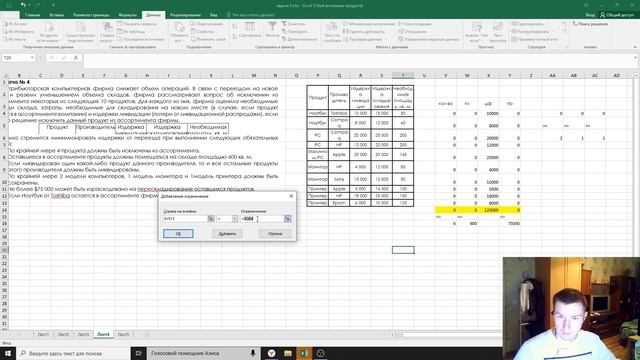640x360 pixels.
Task: Click the range selector icon beside cell reference
Action: point(211,219)
